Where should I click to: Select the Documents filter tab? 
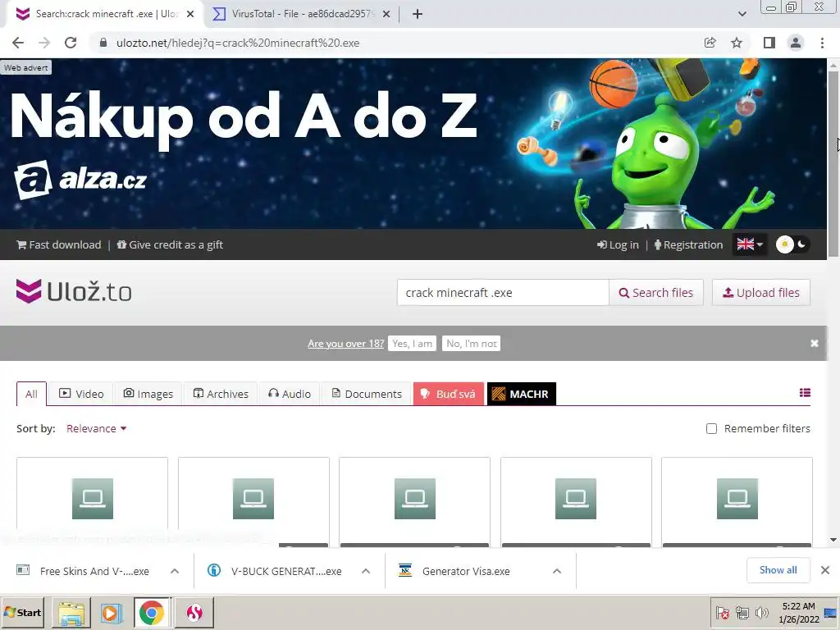click(367, 394)
